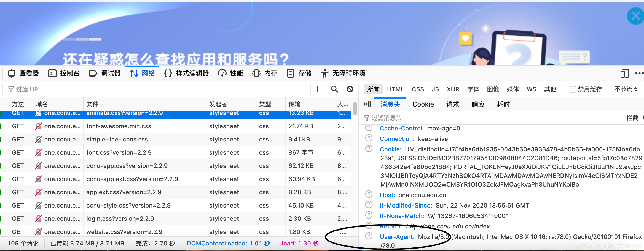Filter requests by JS type
Viewport: 644px width, 251px height.
coord(435,89)
